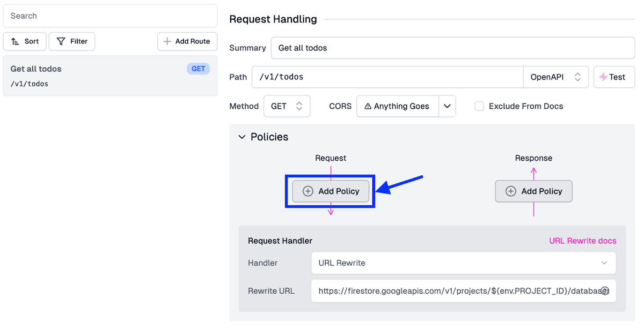Open the Handler URL Rewrite dropdown
Viewport: 644px width, 328px height.
pyautogui.click(x=463, y=263)
